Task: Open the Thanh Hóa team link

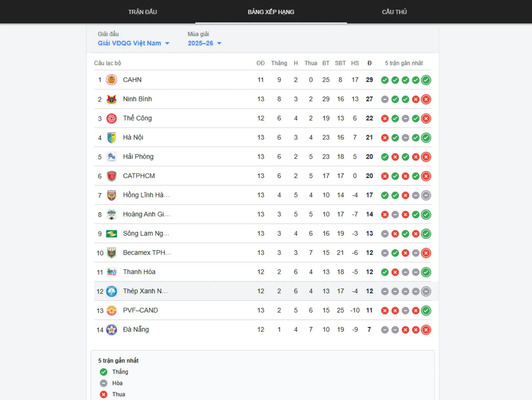Action: pos(139,272)
